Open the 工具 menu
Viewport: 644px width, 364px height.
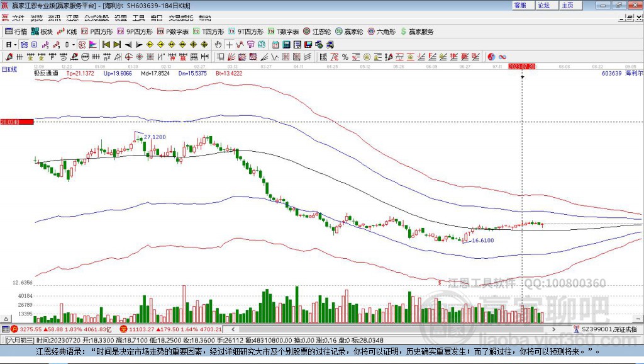point(139,18)
